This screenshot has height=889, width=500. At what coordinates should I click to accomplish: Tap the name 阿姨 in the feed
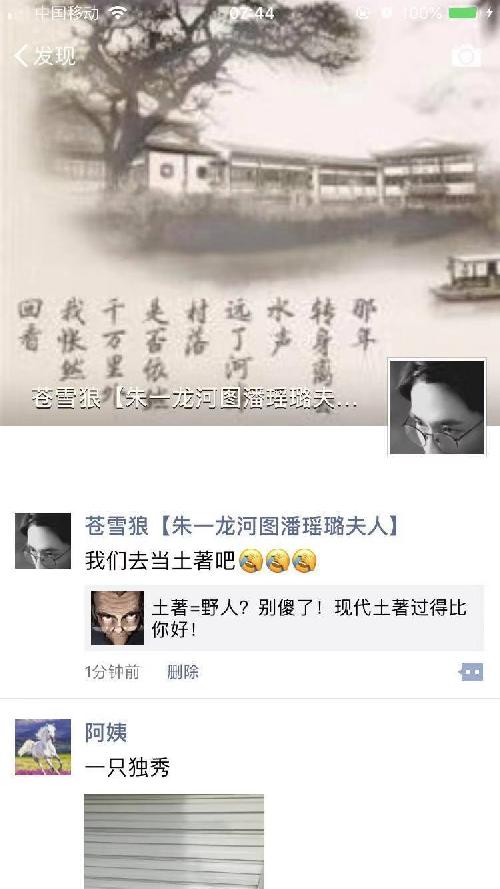click(x=106, y=733)
